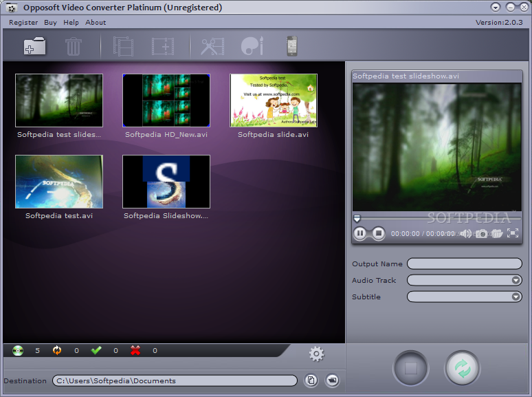
Task: Click the browse destination folder icon
Action: (x=333, y=380)
